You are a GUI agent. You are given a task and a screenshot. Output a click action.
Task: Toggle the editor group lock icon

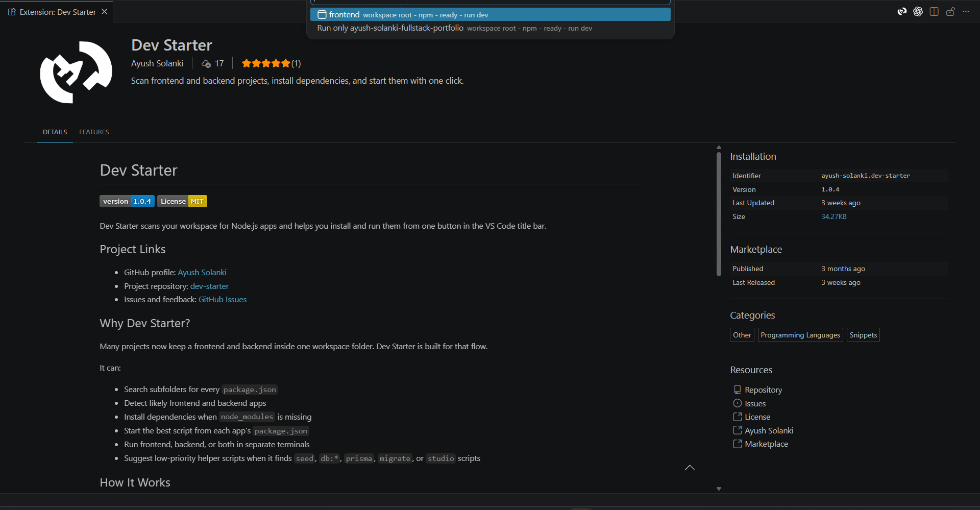click(950, 12)
